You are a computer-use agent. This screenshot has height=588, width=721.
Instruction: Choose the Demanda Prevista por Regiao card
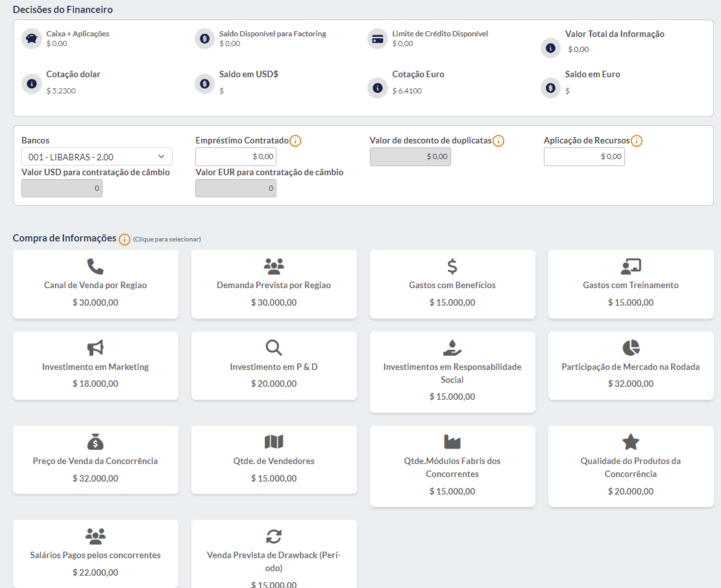coord(274,284)
